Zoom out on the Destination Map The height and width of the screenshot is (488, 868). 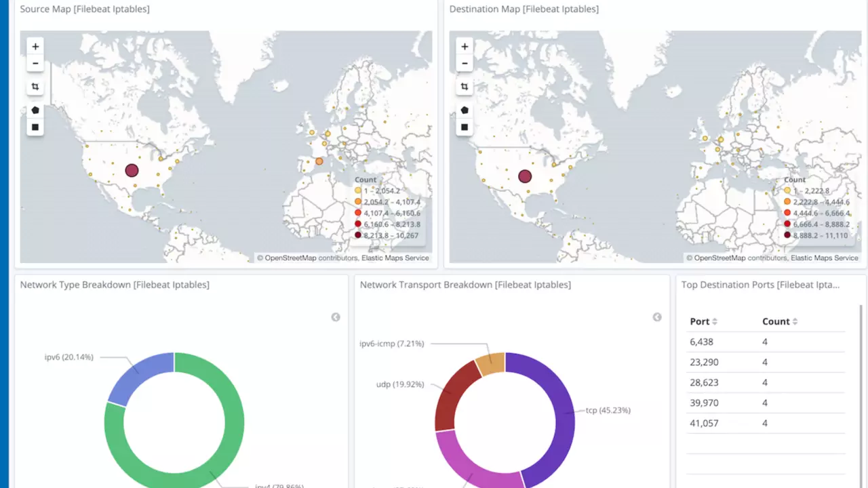465,64
